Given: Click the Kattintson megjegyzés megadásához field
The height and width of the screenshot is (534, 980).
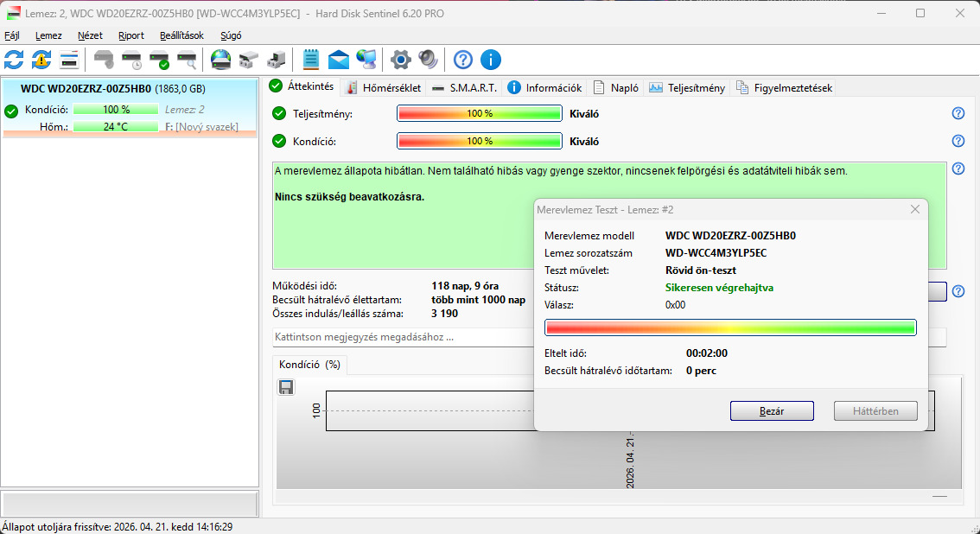Looking at the screenshot, I should pyautogui.click(x=403, y=337).
